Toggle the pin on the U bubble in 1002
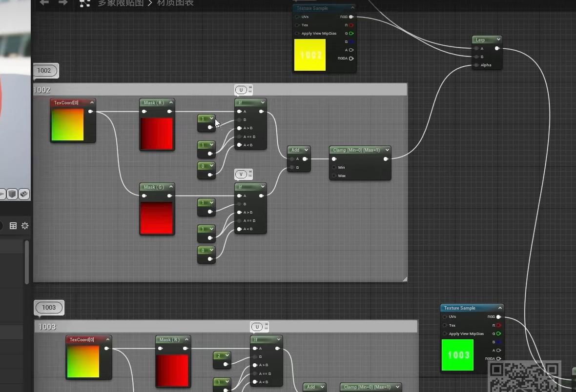This screenshot has width=576, height=392. tap(250, 88)
